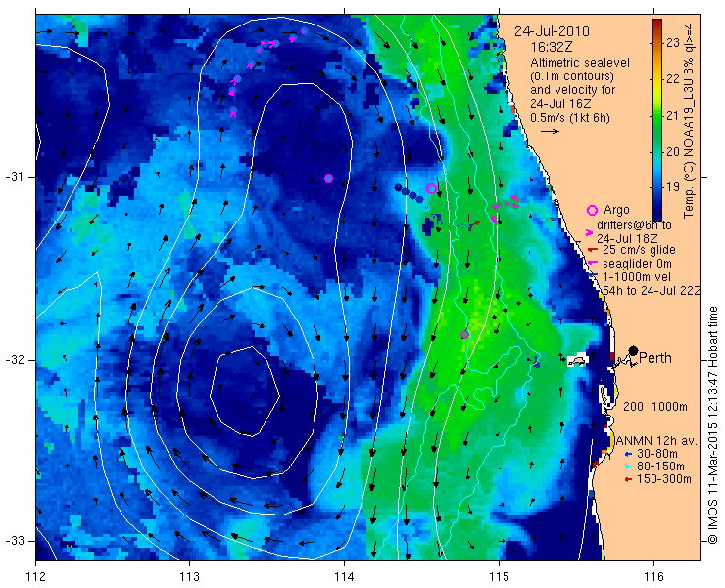Click the cyan bathymetry legend line

(x=640, y=416)
